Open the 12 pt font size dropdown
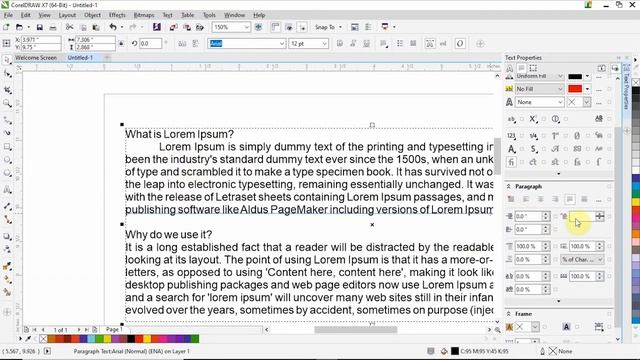The image size is (640, 360). pos(324,43)
